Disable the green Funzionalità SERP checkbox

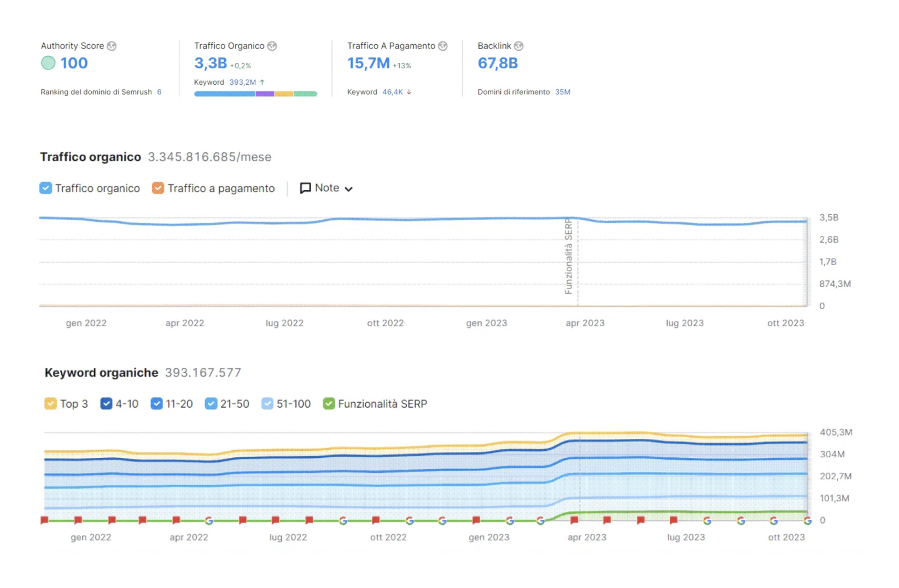(329, 404)
